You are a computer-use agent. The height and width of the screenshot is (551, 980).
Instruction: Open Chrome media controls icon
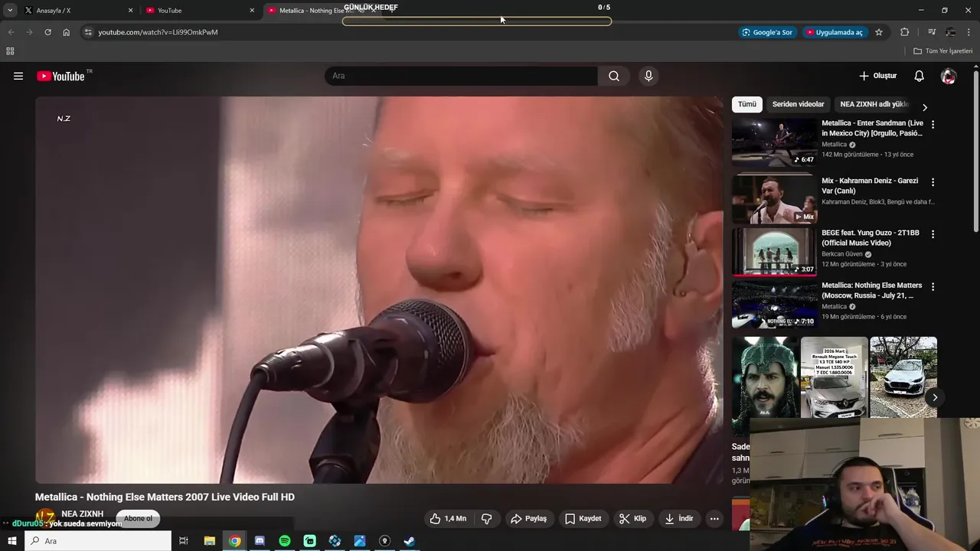point(932,32)
